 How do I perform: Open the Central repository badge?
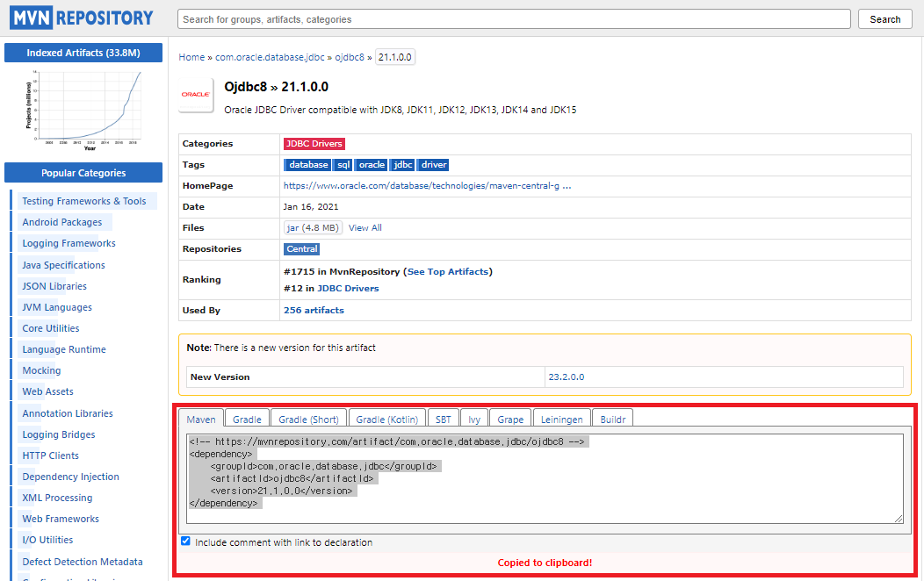(302, 249)
